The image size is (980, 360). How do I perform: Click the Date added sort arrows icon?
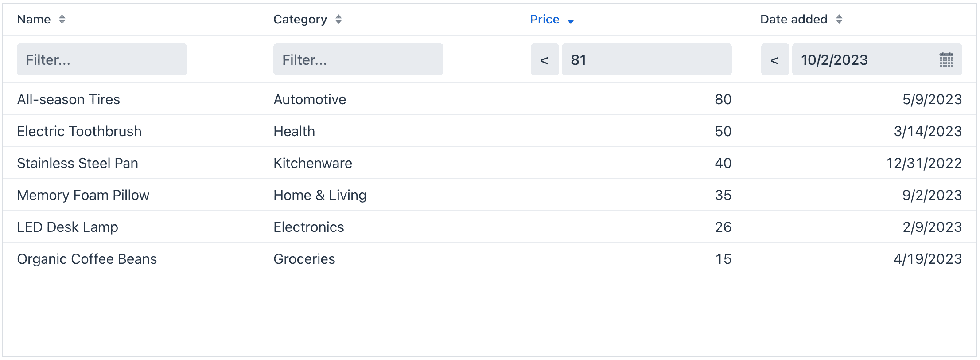839,20
